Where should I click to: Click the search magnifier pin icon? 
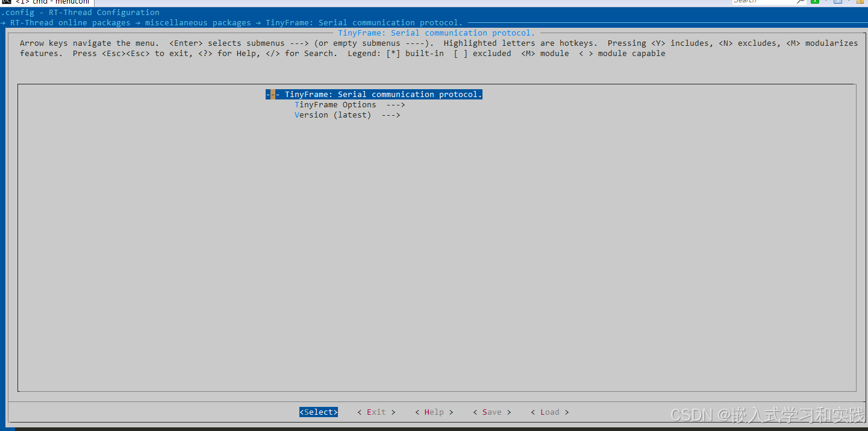click(799, 2)
